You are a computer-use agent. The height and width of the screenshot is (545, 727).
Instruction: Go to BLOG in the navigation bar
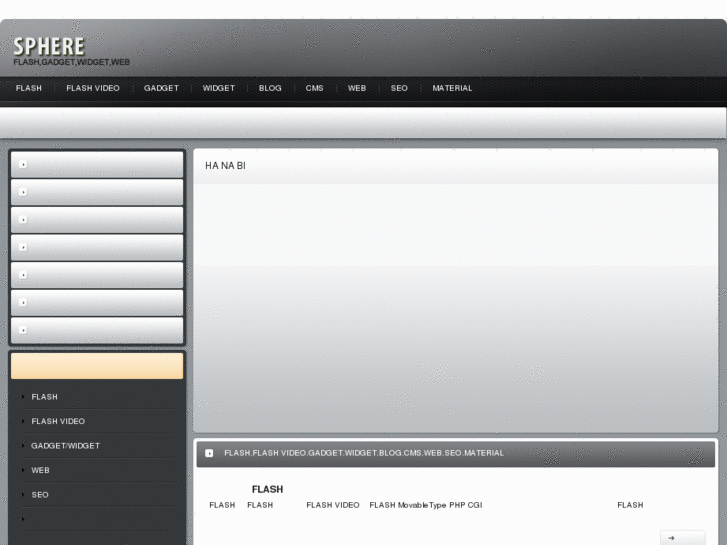(x=270, y=88)
